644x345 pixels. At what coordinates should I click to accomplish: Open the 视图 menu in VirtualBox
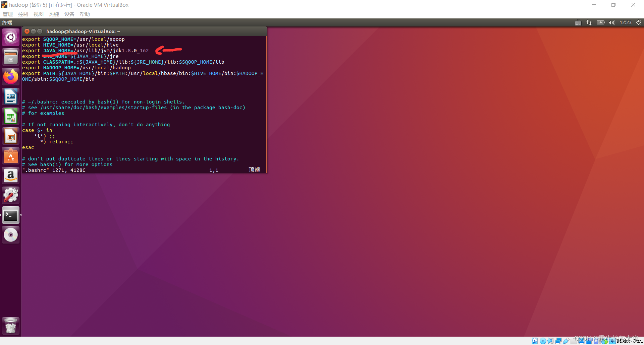tap(38, 14)
